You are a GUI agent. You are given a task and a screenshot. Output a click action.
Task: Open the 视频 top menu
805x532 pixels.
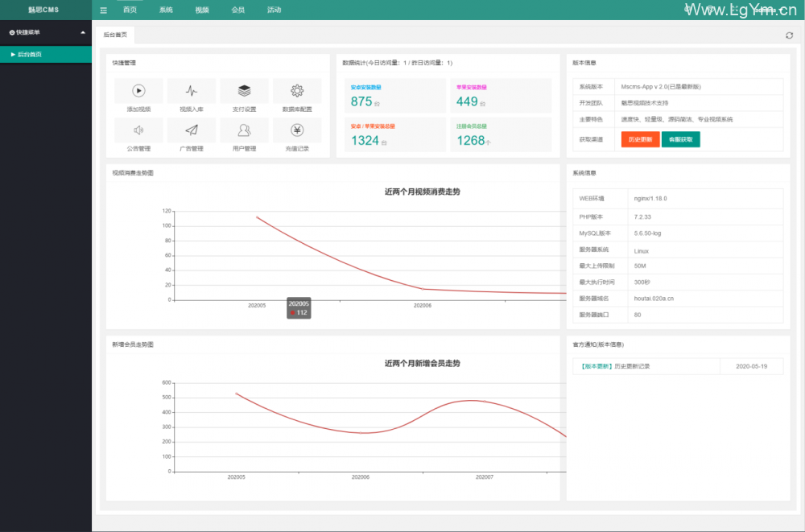tap(202, 10)
